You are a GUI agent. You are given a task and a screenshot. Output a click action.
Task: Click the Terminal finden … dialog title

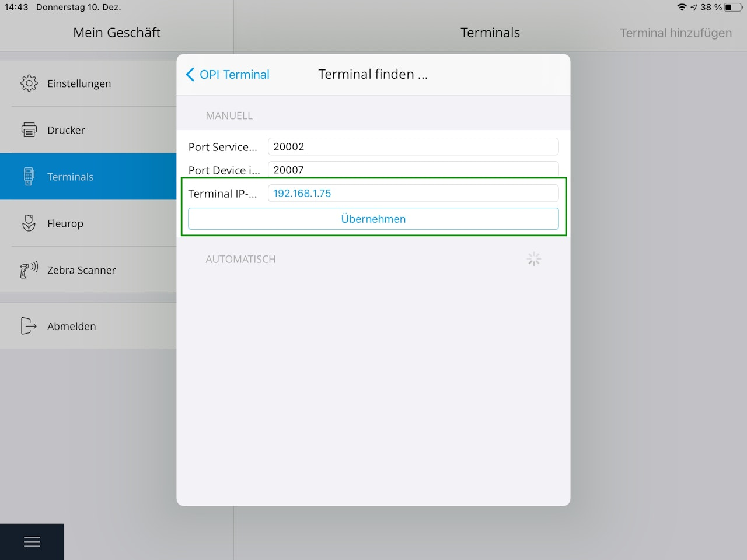click(x=373, y=74)
